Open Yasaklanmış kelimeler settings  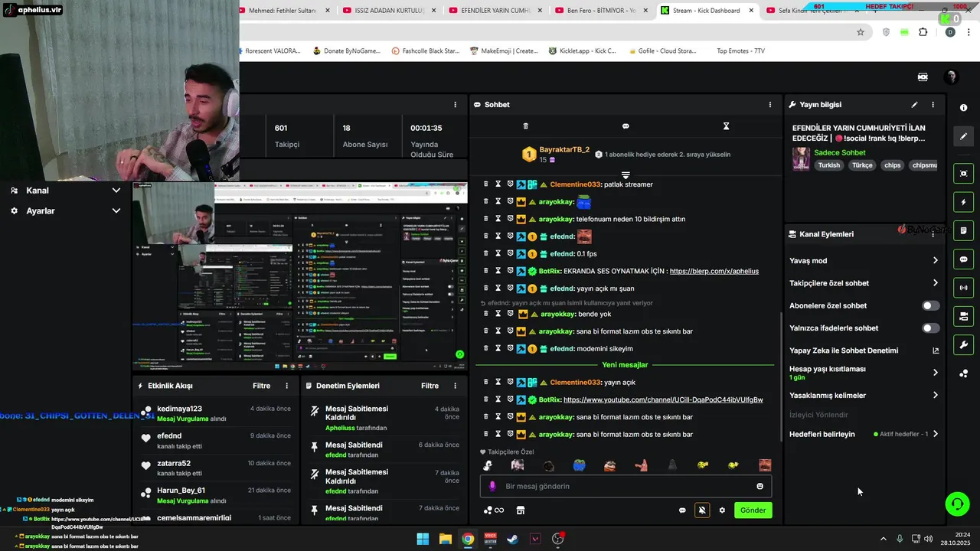(x=864, y=396)
